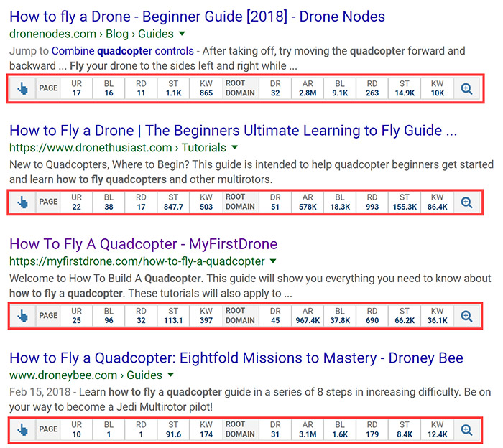Click the AR 967.4K metric for myfirstdrone

(308, 316)
